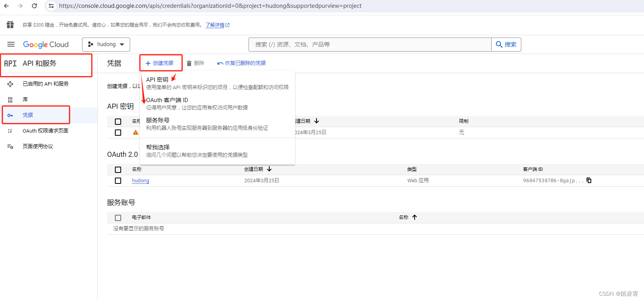644x300 pixels.
Task: Check the API key row checkbox
Action: tap(118, 133)
